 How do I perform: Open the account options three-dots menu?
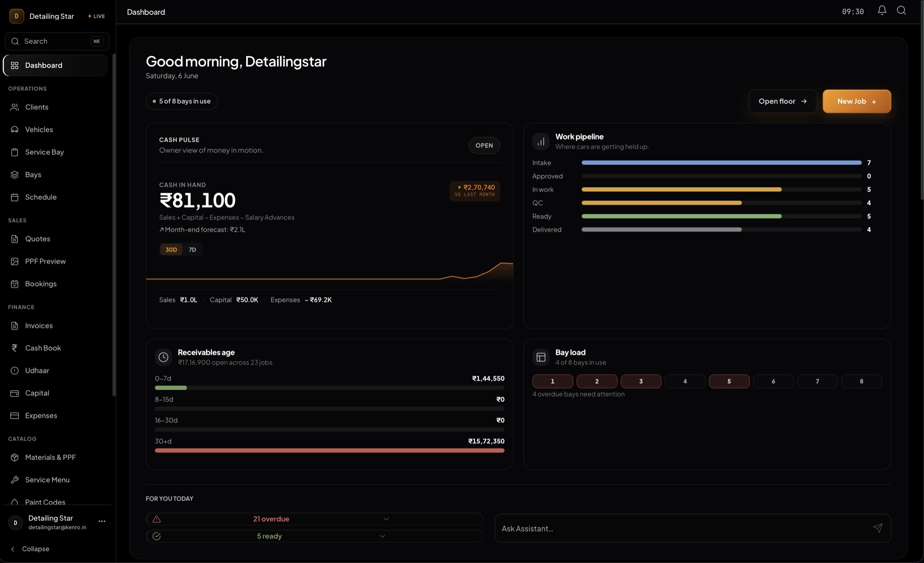[102, 521]
